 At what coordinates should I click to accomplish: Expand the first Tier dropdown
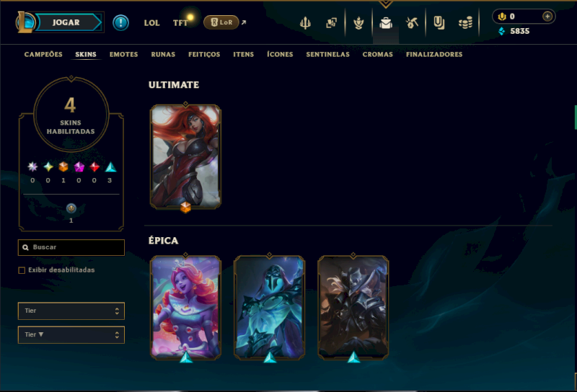point(71,311)
